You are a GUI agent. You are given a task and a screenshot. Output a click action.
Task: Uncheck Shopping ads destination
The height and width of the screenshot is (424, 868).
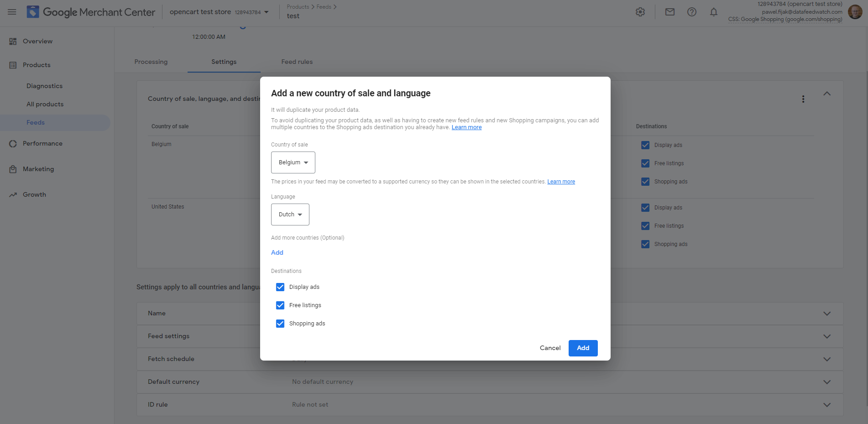click(x=280, y=323)
